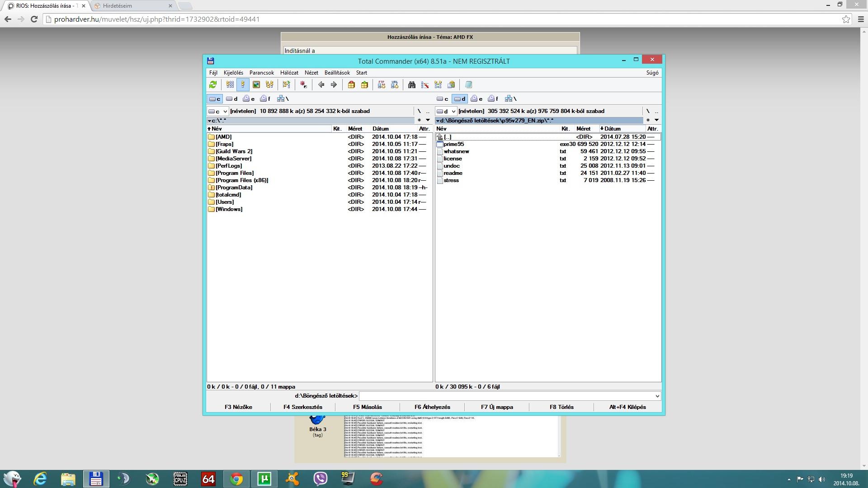
Task: Select drive e button in left panel
Action: pyautogui.click(x=249, y=99)
